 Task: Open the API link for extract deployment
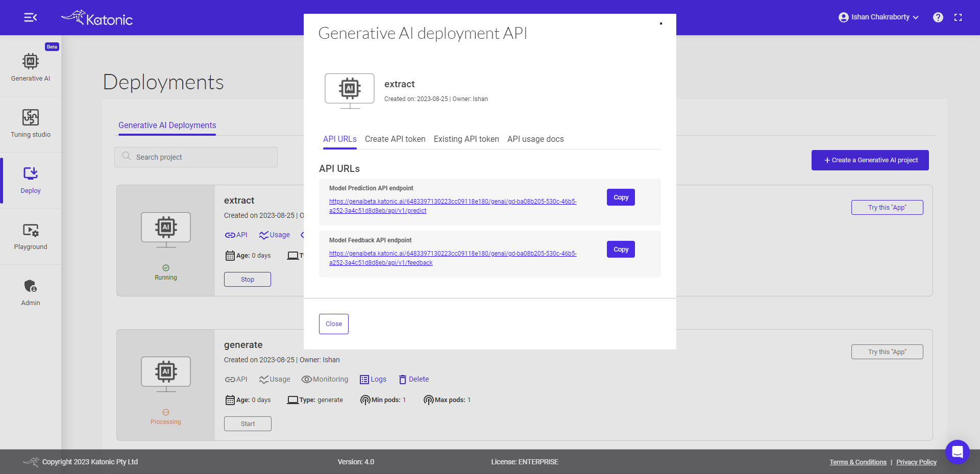(x=236, y=235)
